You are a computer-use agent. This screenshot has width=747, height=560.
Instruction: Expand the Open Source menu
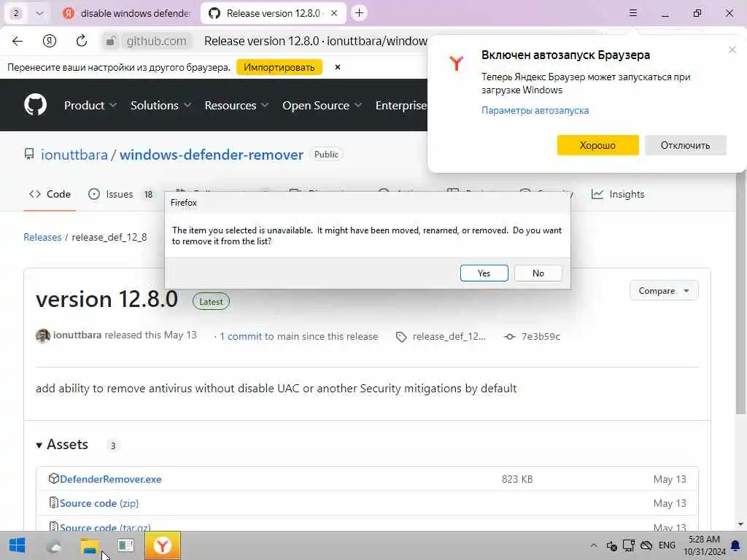click(x=322, y=105)
